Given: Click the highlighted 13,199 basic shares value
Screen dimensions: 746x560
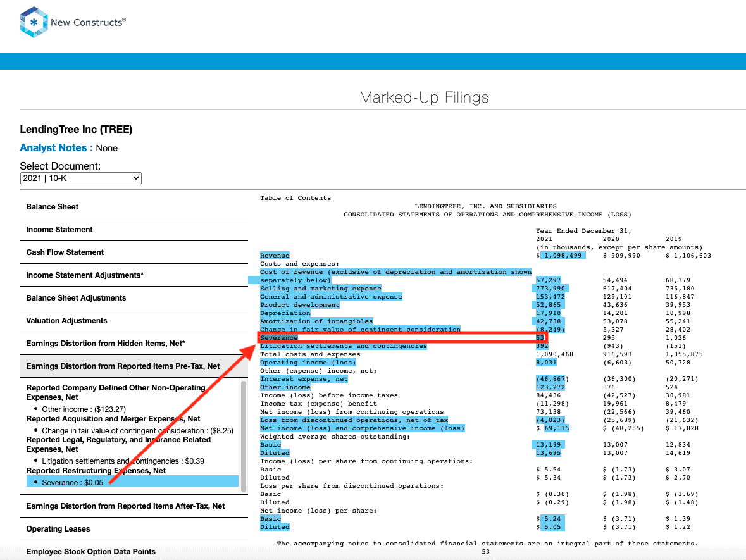Looking at the screenshot, I should pos(548,445).
